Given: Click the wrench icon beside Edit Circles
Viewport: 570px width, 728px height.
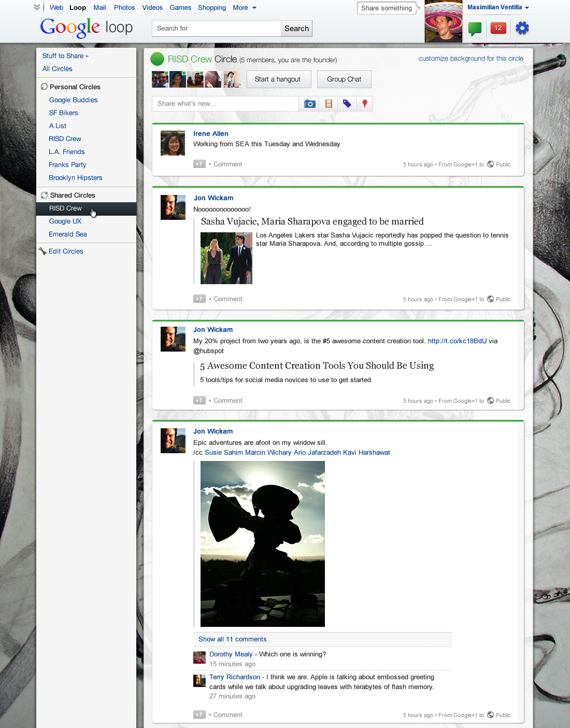Looking at the screenshot, I should click(42, 251).
